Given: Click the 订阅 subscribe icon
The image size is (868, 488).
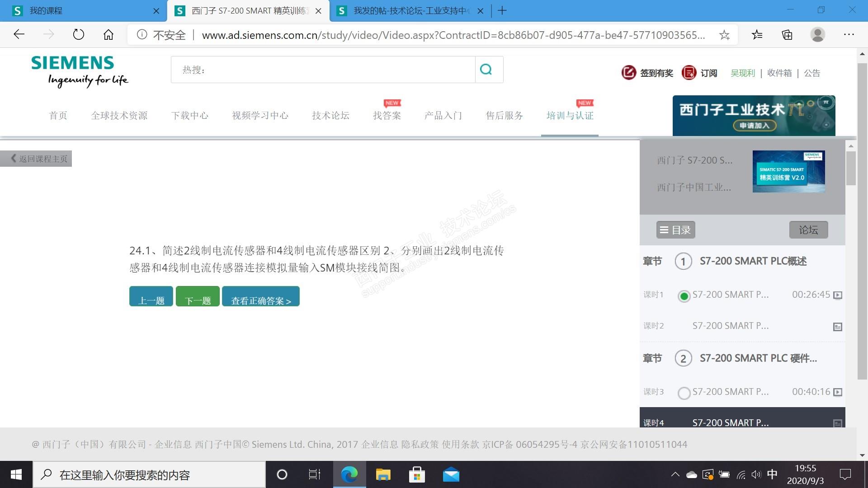Looking at the screenshot, I should (x=689, y=73).
